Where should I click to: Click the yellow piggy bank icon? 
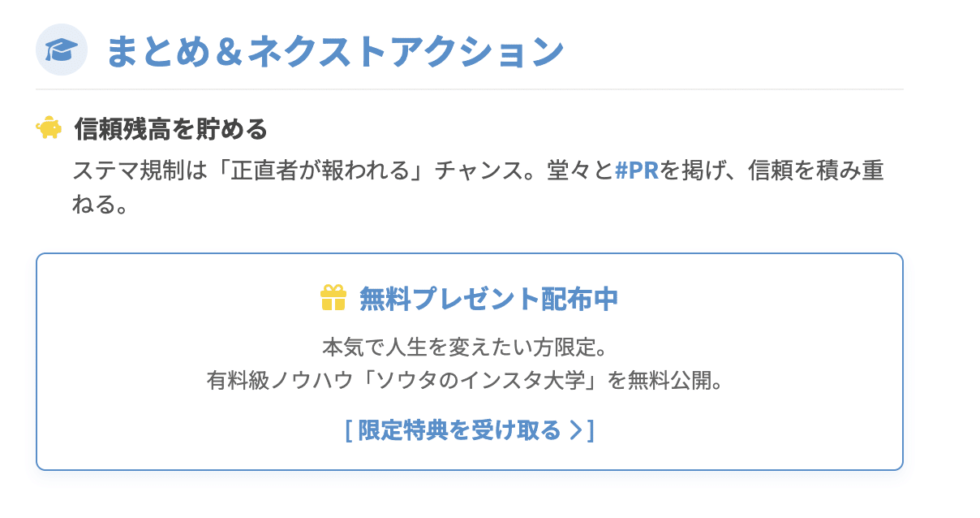click(x=49, y=128)
